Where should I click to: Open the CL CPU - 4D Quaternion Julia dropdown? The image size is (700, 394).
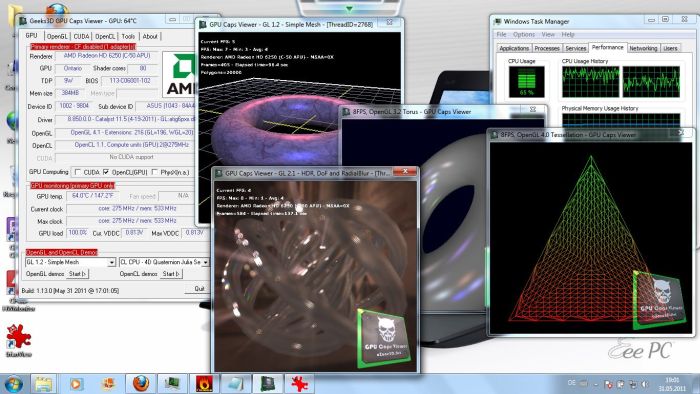pyautogui.click(x=164, y=262)
